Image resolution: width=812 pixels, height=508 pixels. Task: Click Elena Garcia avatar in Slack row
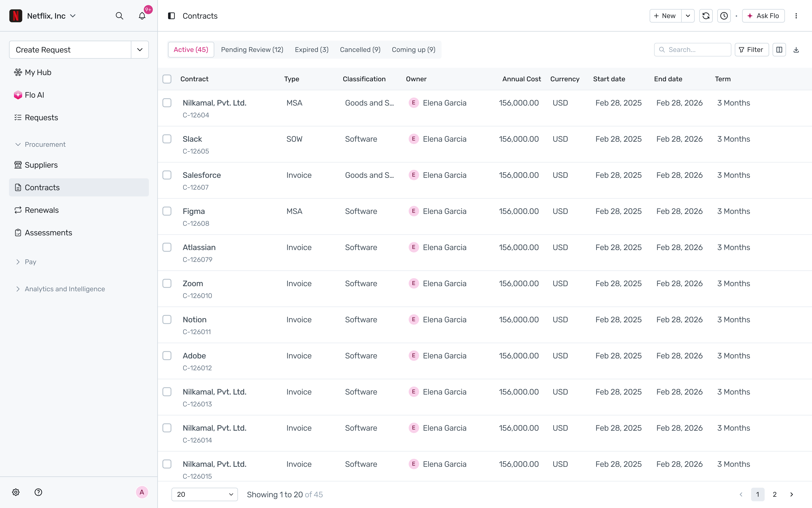coord(414,139)
